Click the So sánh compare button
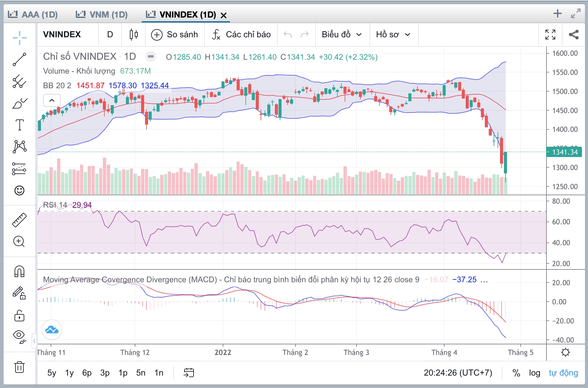This screenshot has width=588, height=388. [x=175, y=35]
